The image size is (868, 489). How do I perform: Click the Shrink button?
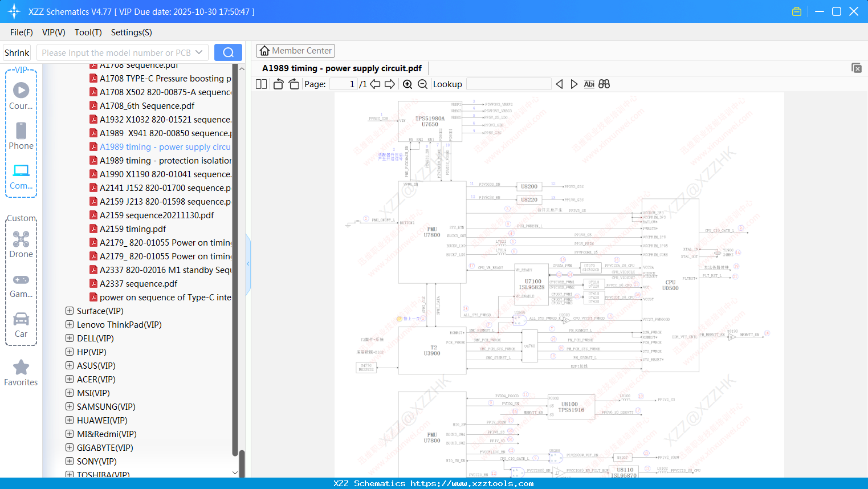(x=17, y=52)
